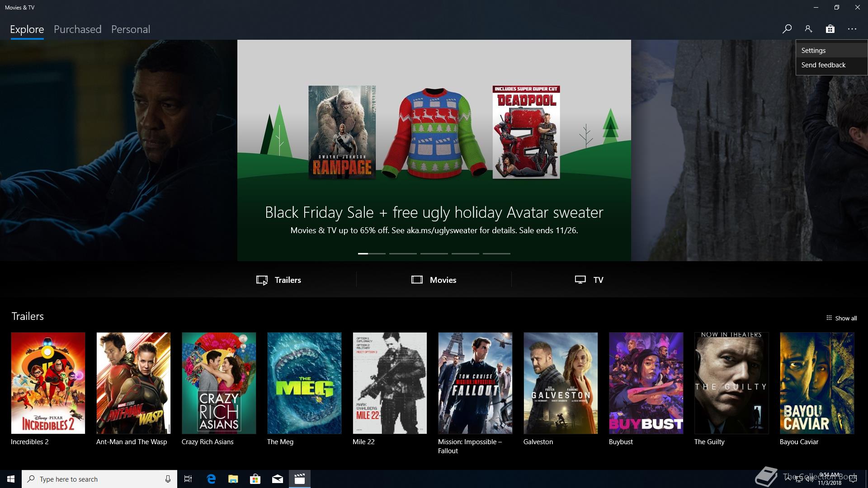Click the three-dot more options icon

(x=852, y=29)
